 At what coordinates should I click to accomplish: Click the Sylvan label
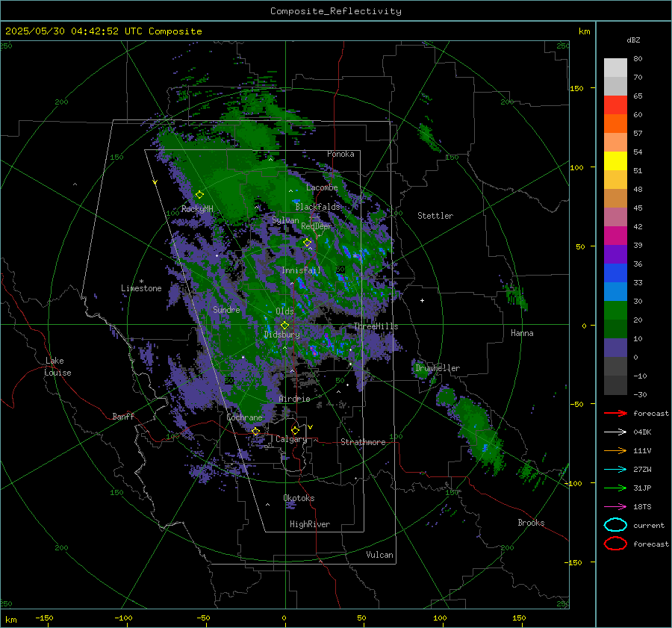tap(285, 220)
